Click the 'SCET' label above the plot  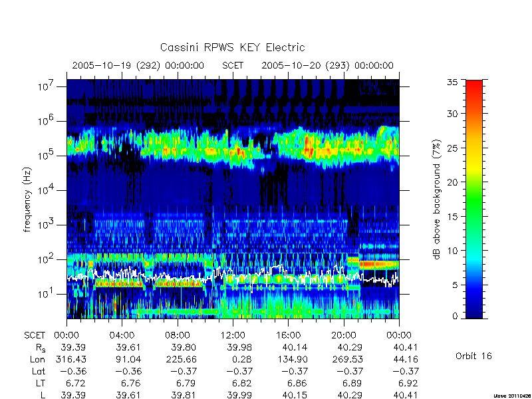pyautogui.click(x=233, y=65)
